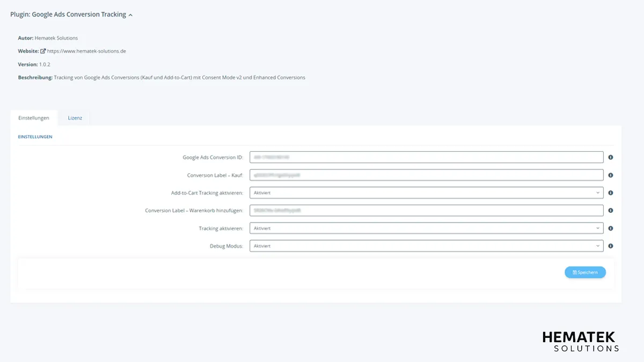Show info for Google Ads Conversion ID
The height and width of the screenshot is (362, 644).
[611, 158]
